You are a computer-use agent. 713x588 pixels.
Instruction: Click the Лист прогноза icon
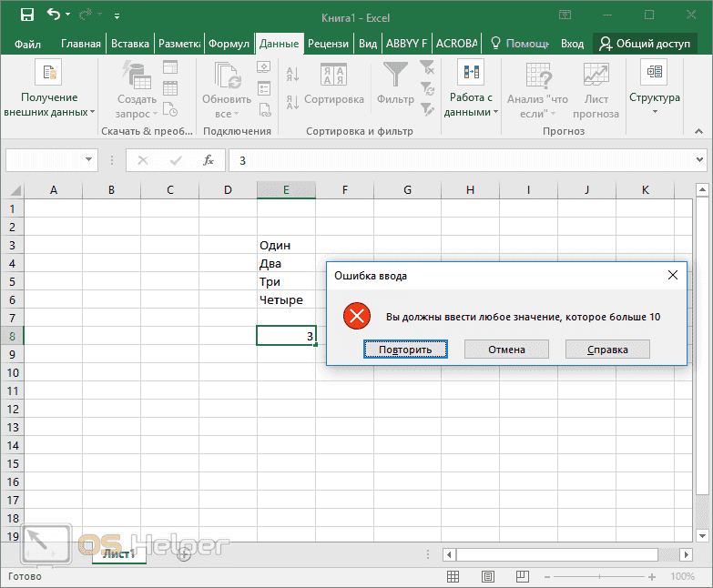click(x=596, y=75)
